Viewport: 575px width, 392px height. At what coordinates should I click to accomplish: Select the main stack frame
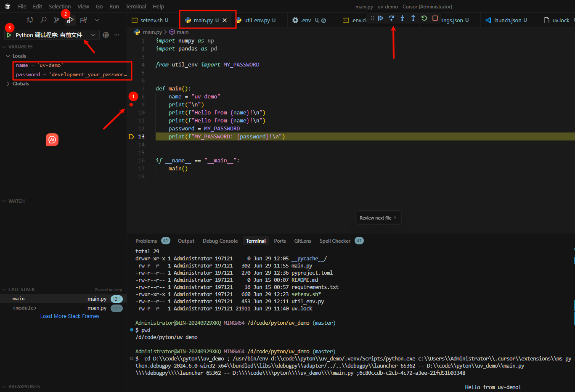pyautogui.click(x=63, y=299)
